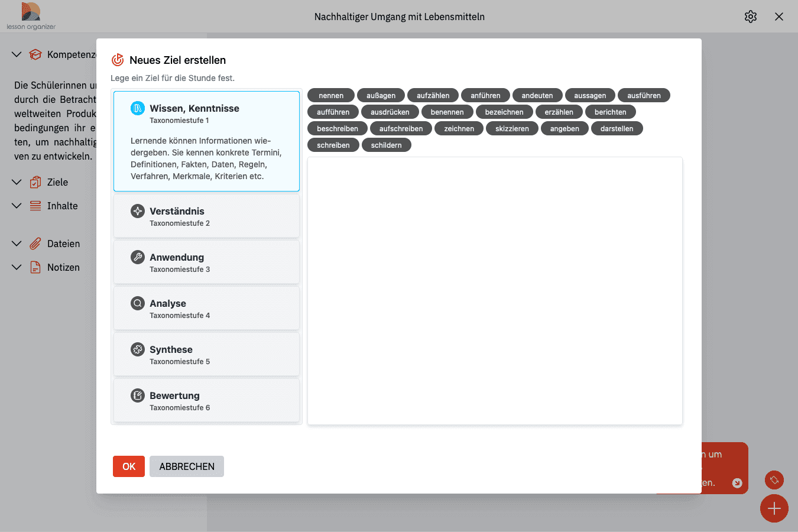
Task: Click the red plus add button
Action: pos(774,508)
